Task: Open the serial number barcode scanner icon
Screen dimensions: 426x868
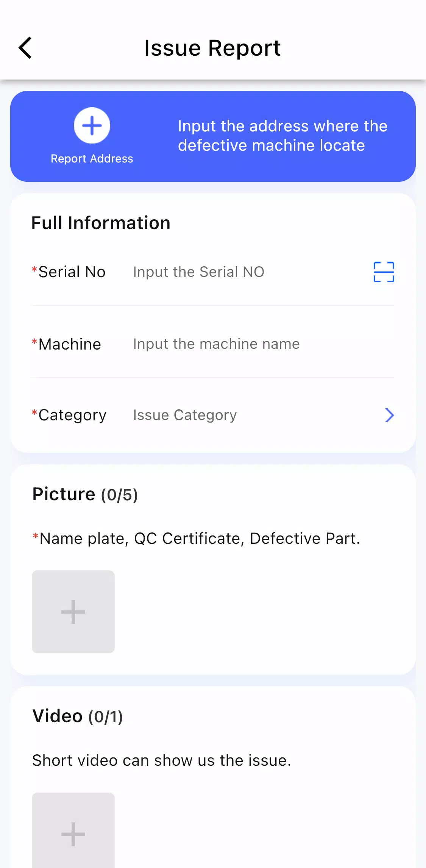Action: coord(384,272)
